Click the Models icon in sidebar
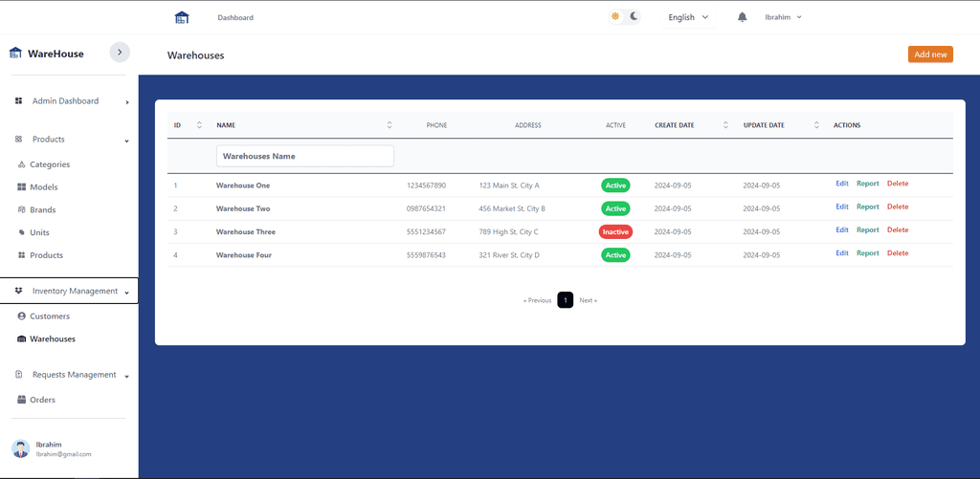The width and height of the screenshot is (980, 479). [x=22, y=187]
